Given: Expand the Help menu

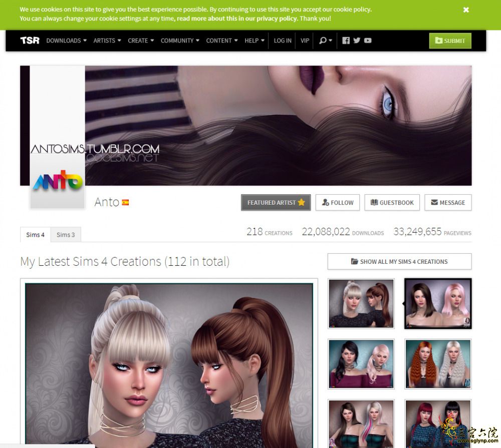Looking at the screenshot, I should 255,41.
